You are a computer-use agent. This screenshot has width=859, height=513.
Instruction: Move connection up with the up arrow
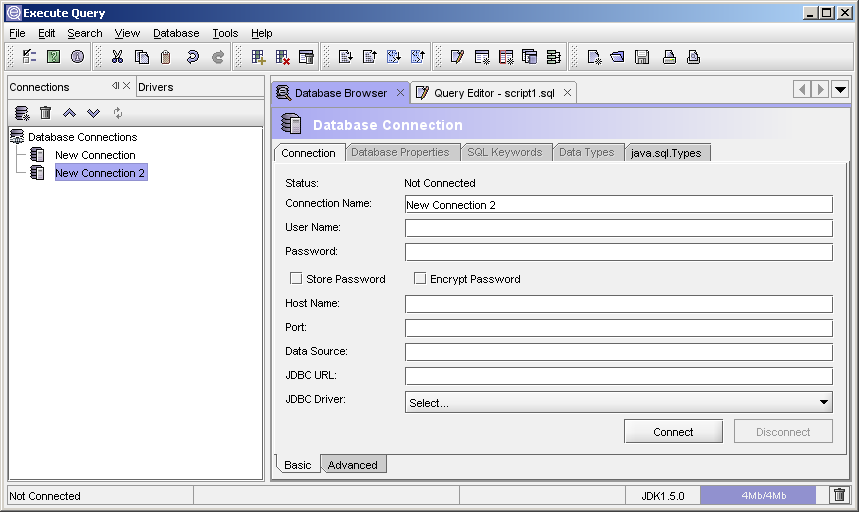coord(69,113)
